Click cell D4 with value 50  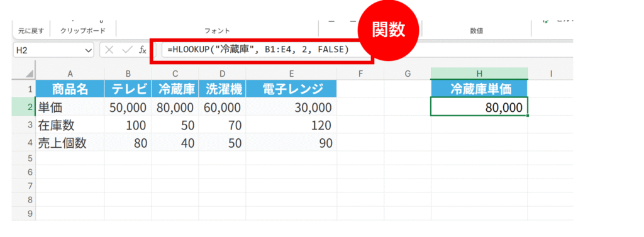pyautogui.click(x=222, y=143)
